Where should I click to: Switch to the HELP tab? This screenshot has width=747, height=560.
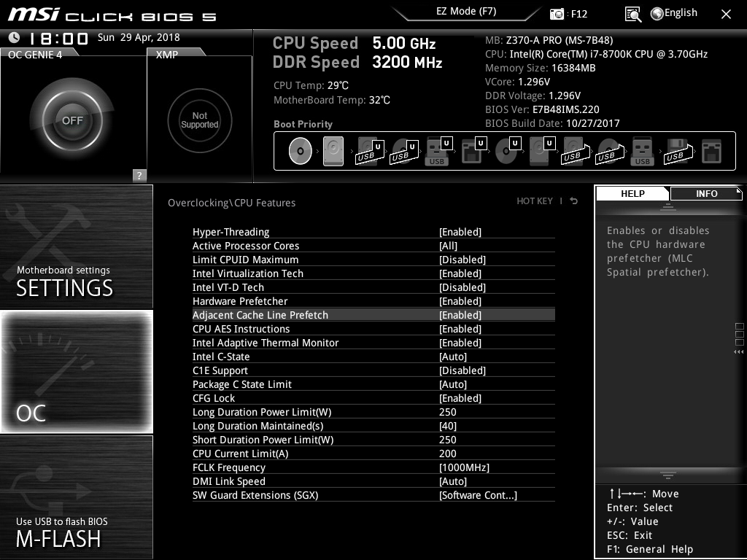pyautogui.click(x=632, y=193)
